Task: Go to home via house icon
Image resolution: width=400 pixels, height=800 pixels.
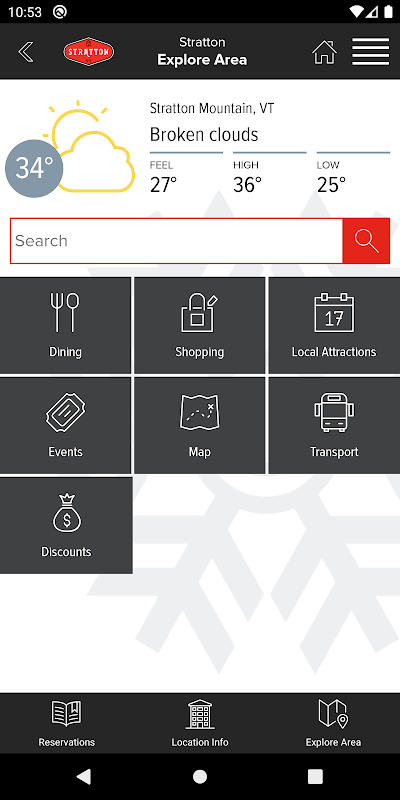Action: 325,52
